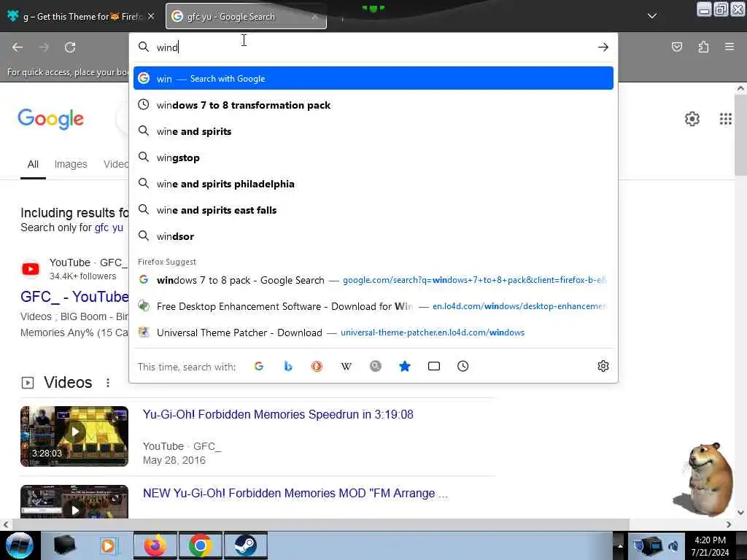This screenshot has width=747, height=560.
Task: Choose 'wingstop' suggestion
Action: 373,157
